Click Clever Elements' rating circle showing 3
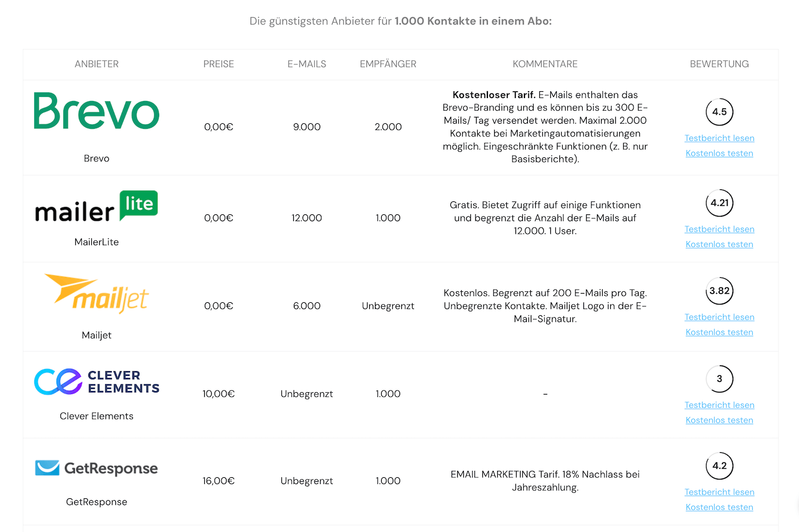This screenshot has height=532, width=799. pos(719,379)
